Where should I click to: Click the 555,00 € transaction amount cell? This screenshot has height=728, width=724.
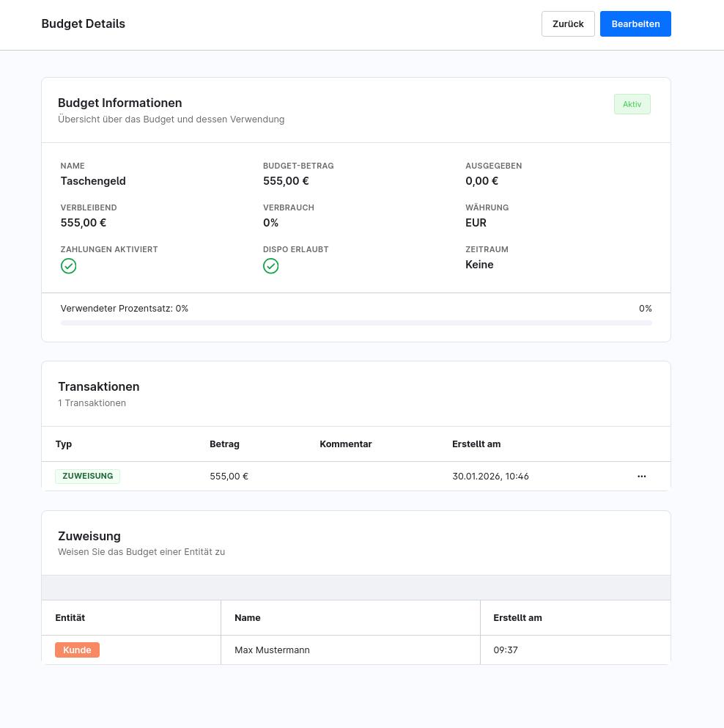point(229,477)
